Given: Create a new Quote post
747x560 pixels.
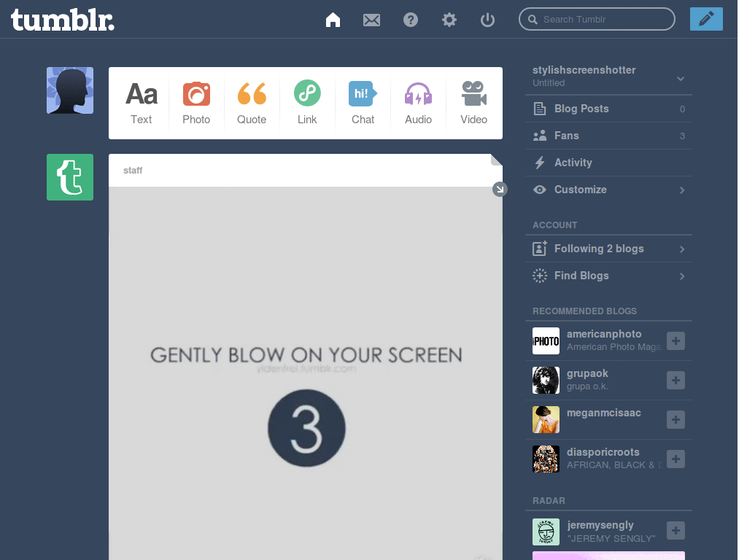Looking at the screenshot, I should pos(252,103).
